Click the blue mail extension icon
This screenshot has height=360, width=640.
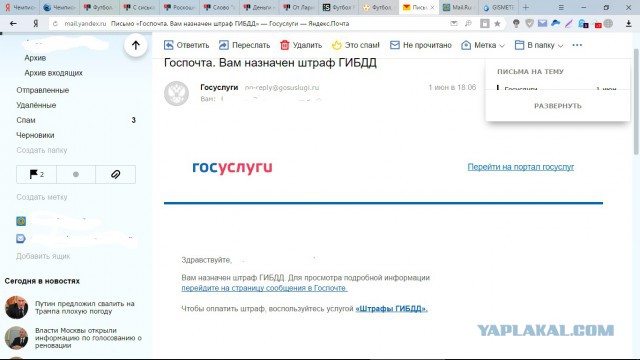[x=542, y=24]
